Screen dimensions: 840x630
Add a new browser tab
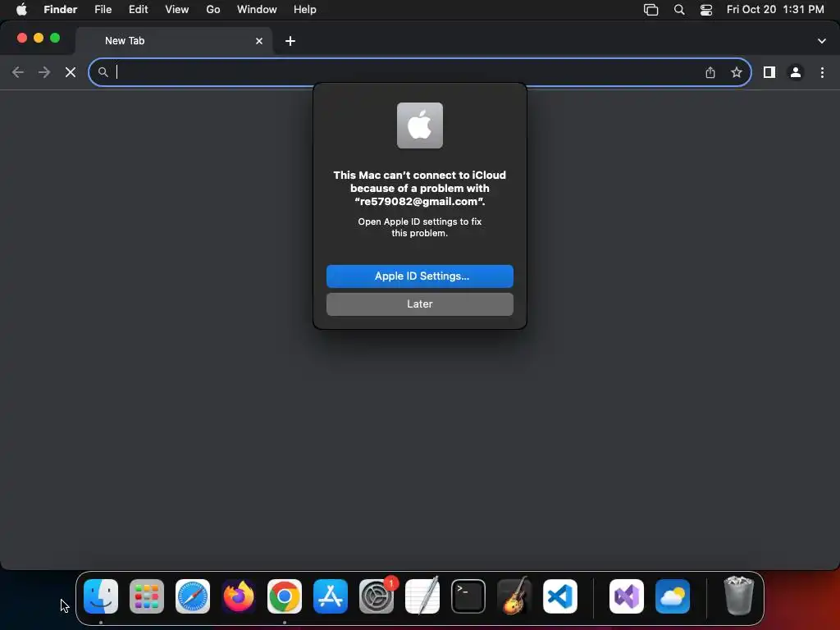290,41
